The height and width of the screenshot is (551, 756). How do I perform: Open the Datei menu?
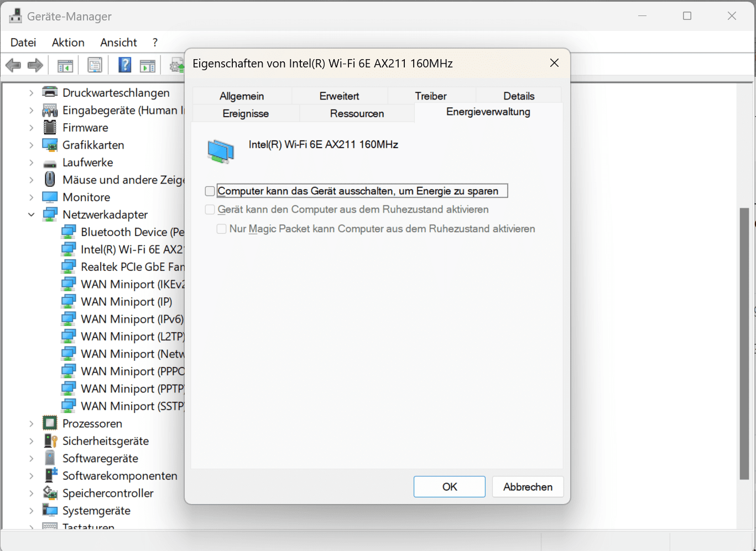tap(23, 43)
